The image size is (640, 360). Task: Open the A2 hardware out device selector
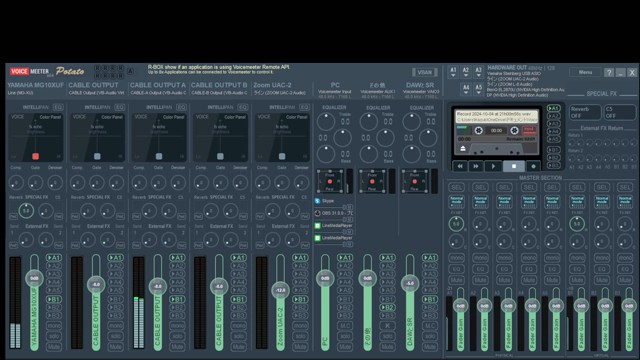(466, 72)
